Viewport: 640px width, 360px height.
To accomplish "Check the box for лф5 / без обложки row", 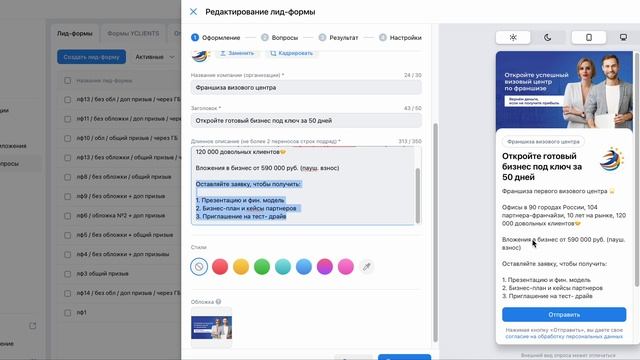I will pos(67,235).
